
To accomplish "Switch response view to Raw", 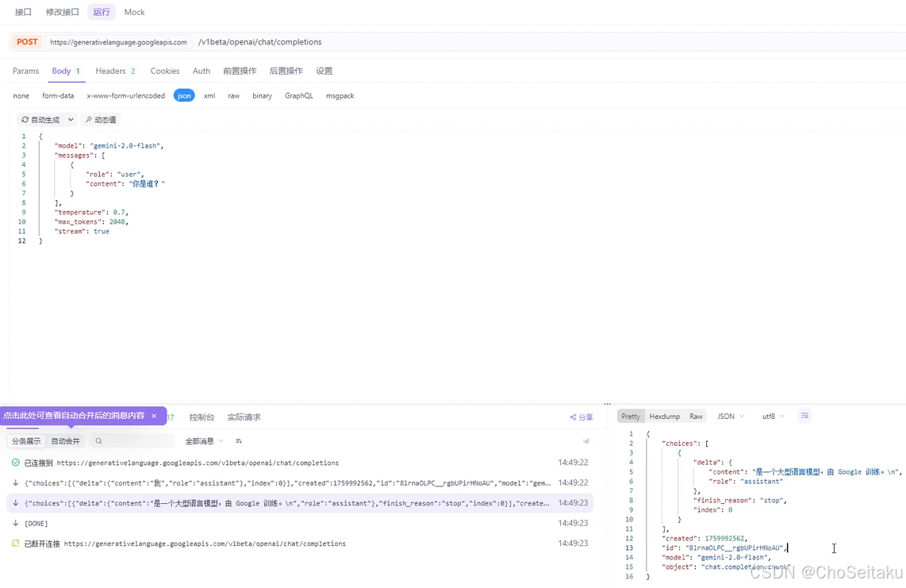I will (697, 417).
